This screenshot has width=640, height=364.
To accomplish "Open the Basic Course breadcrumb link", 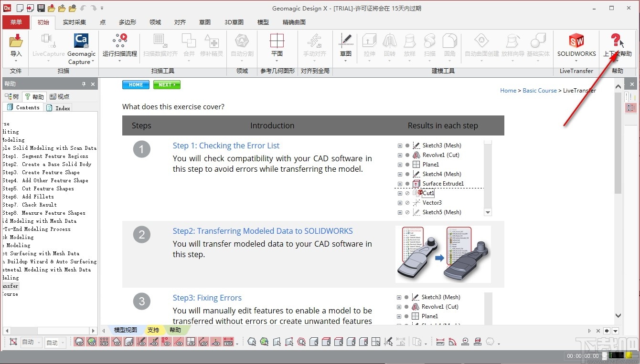I will click(540, 90).
